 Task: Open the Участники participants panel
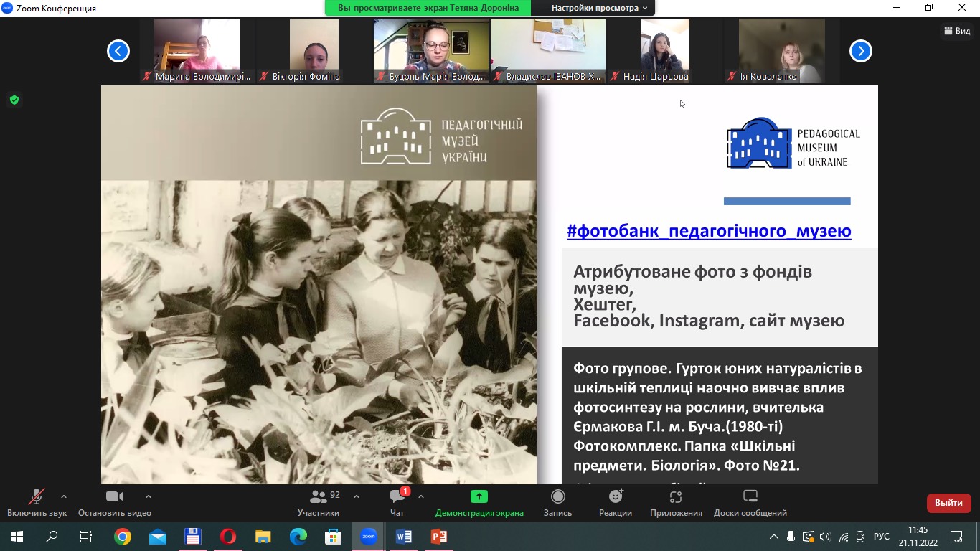click(319, 502)
